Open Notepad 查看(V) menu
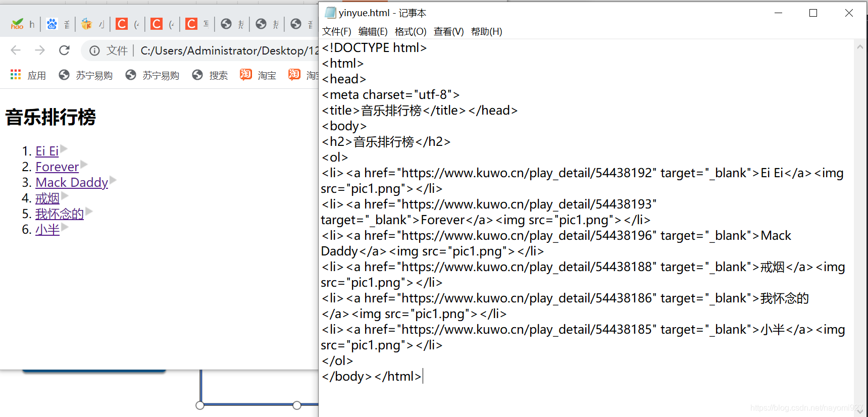This screenshot has width=868, height=417. coord(449,32)
